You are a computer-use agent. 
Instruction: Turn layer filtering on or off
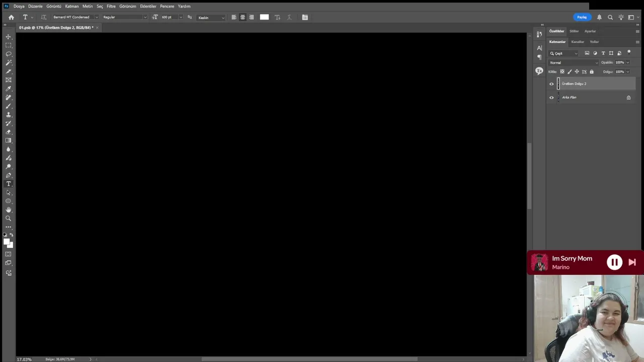point(629,52)
